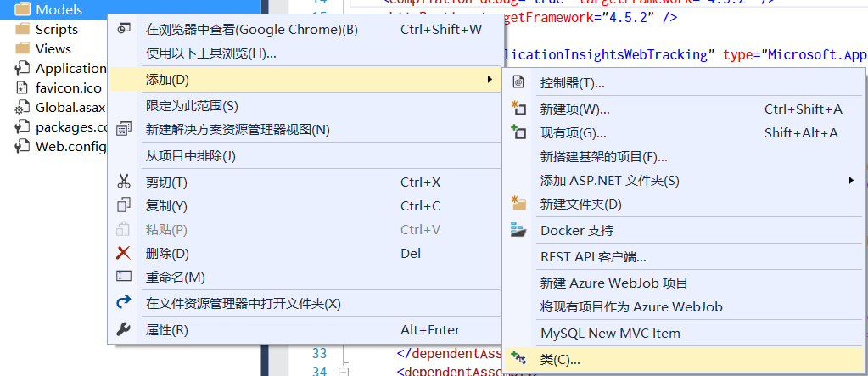Click the scissors icon beside 剪切(T)

124,182
